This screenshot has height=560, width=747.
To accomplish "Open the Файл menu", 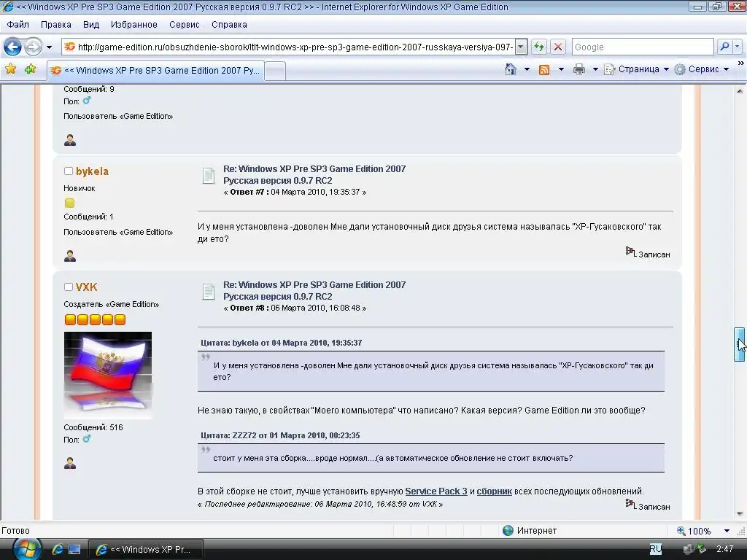I will click(18, 25).
